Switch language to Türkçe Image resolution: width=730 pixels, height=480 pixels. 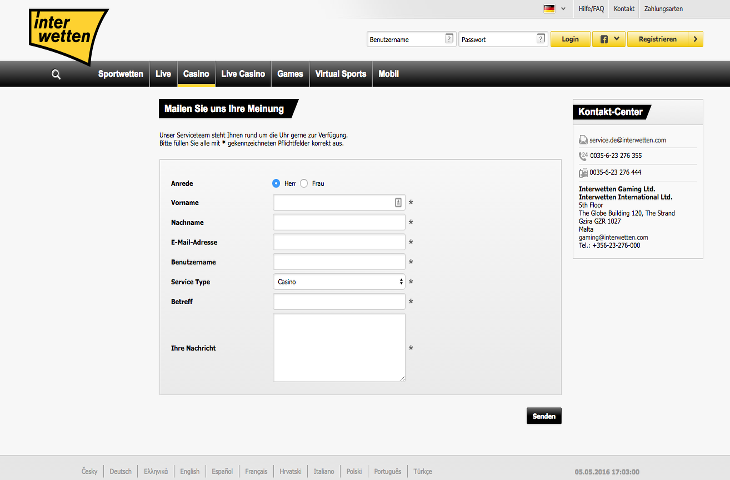[423, 471]
